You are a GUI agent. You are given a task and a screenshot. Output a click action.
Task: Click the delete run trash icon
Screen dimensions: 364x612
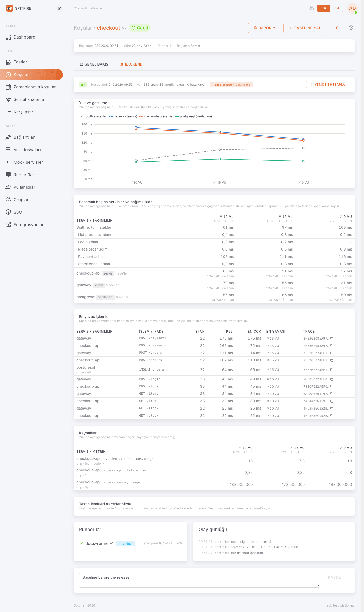(x=337, y=28)
